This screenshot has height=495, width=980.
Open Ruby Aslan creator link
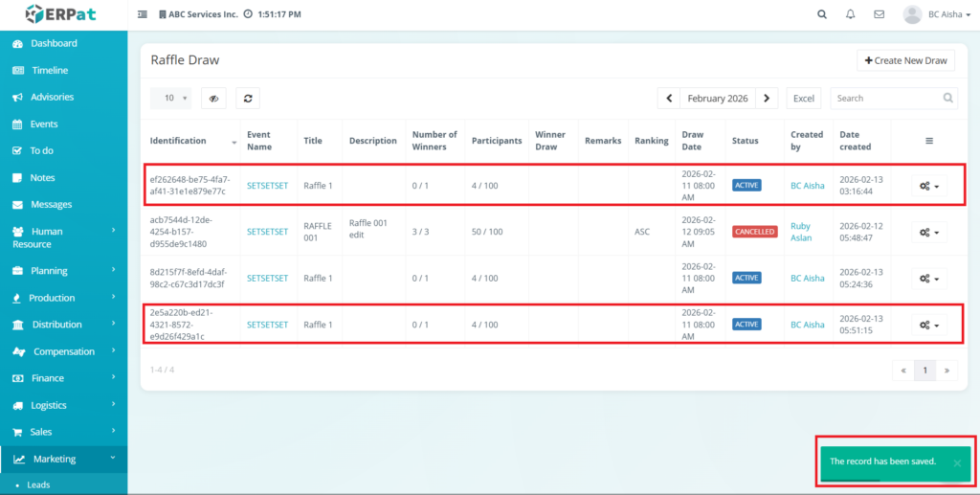[800, 232]
